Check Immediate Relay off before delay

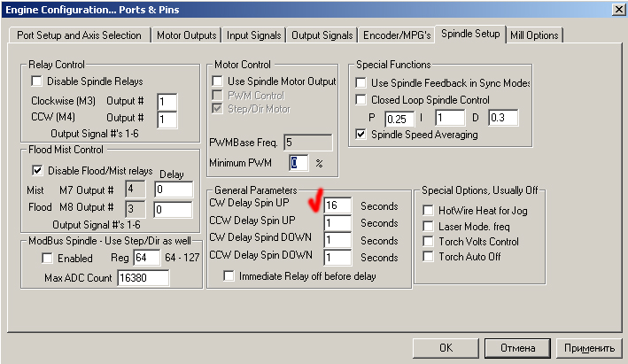[x=229, y=276]
